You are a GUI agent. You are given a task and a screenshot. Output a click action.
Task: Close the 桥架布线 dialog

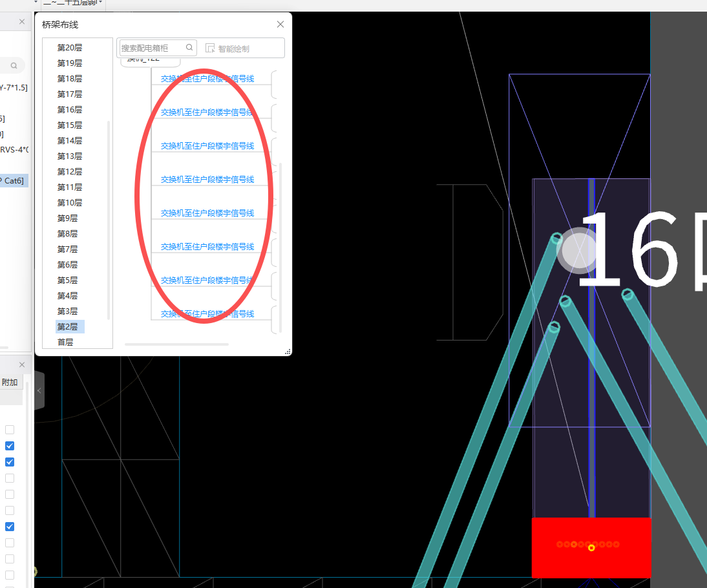point(280,25)
